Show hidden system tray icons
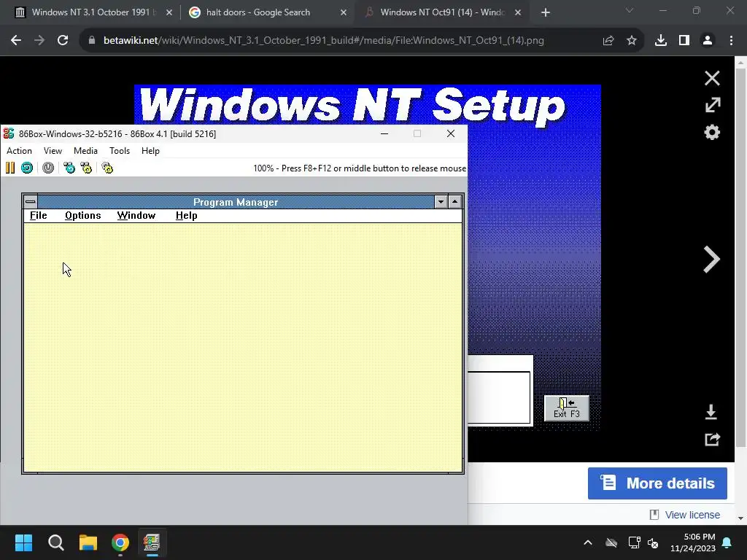Screen dimensions: 747x560 click(x=588, y=542)
